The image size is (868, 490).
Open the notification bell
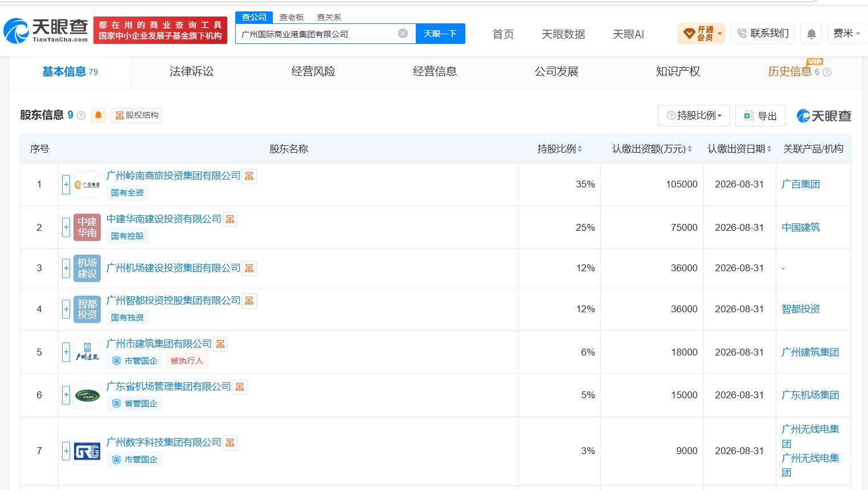point(812,34)
